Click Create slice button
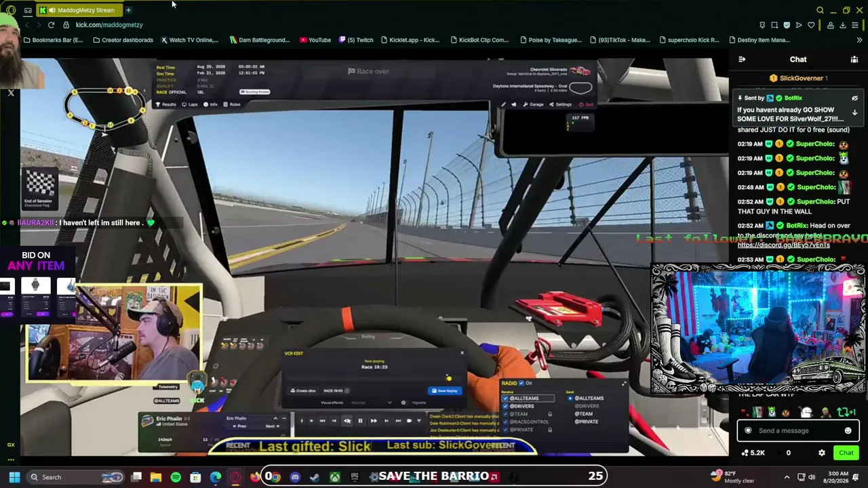Viewport: 868px width, 488px height. tap(302, 390)
